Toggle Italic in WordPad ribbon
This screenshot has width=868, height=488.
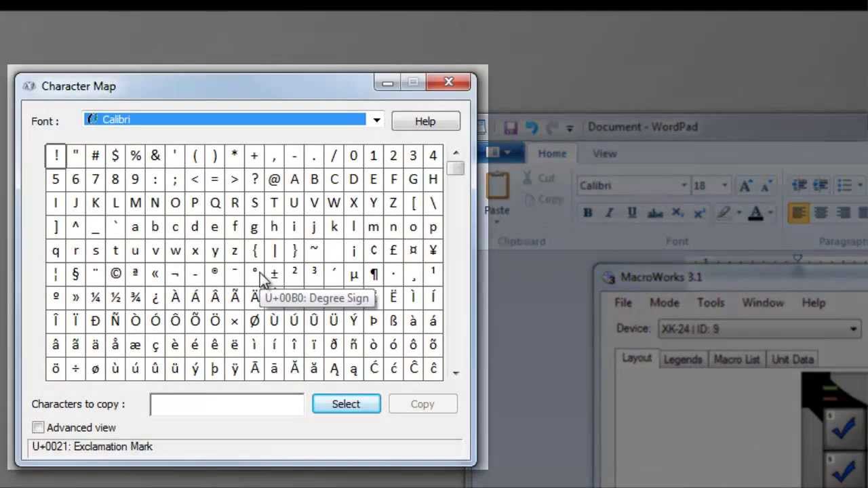609,213
